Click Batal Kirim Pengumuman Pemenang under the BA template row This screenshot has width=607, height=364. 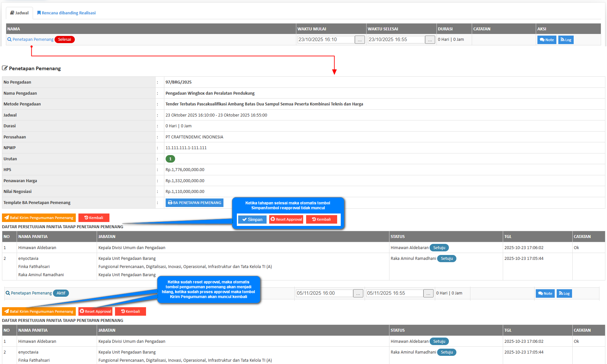click(x=39, y=218)
